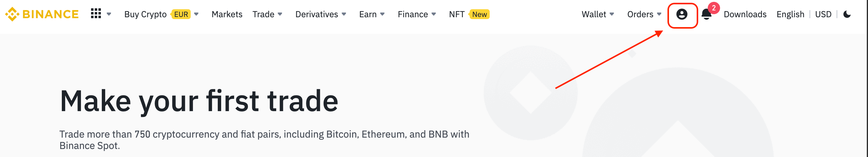The height and width of the screenshot is (157, 868).
Task: Expand the Wallet dropdown
Action: click(598, 14)
